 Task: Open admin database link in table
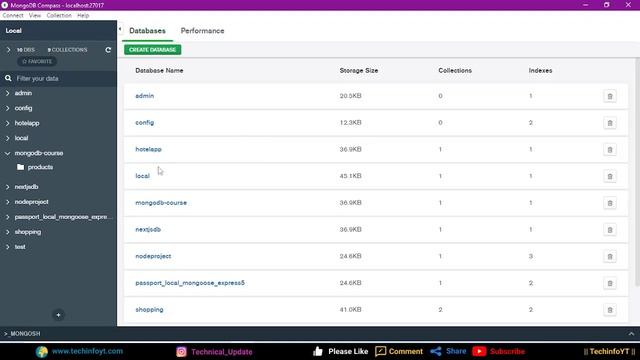144,96
